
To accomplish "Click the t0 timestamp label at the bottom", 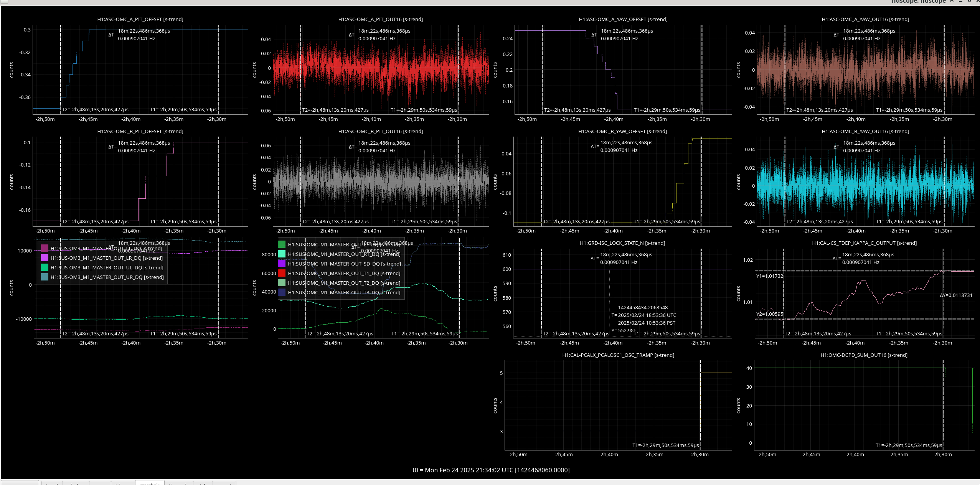I will click(x=491, y=470).
